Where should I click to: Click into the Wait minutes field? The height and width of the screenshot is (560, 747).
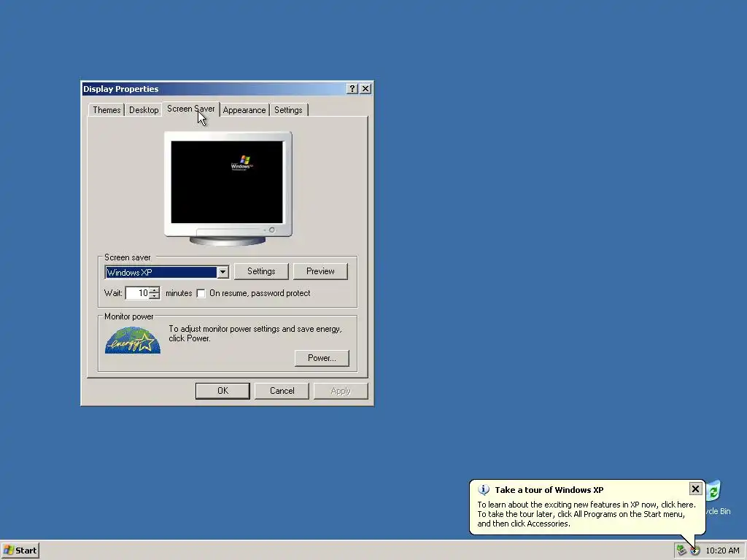(137, 293)
